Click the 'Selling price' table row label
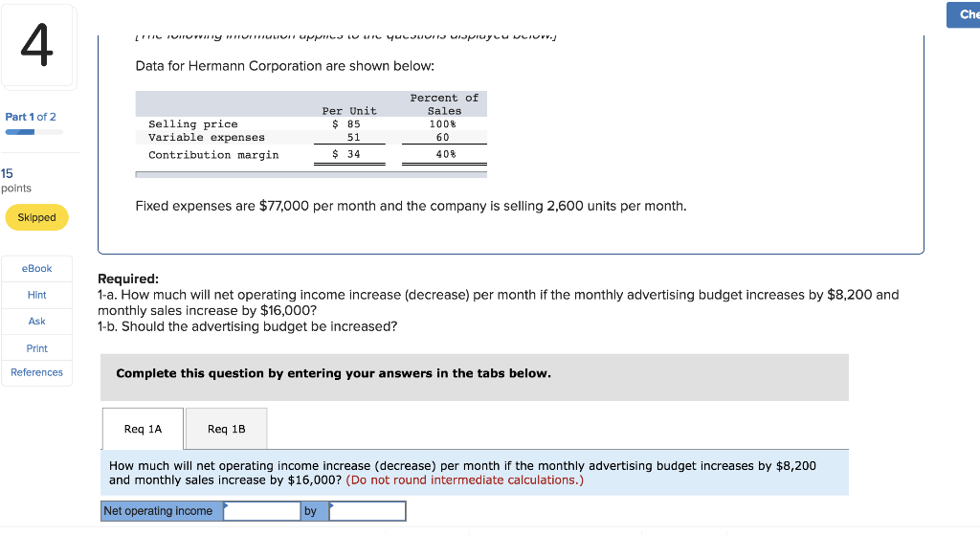 [193, 124]
